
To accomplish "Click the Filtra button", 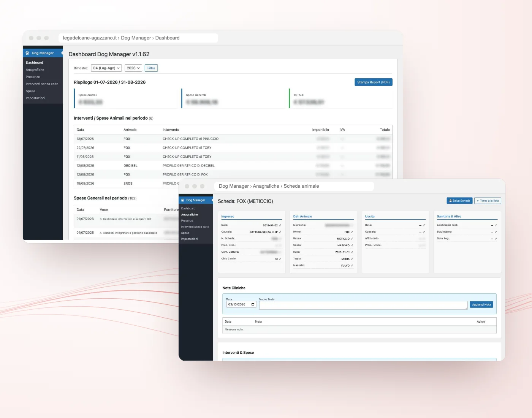I will [151, 68].
